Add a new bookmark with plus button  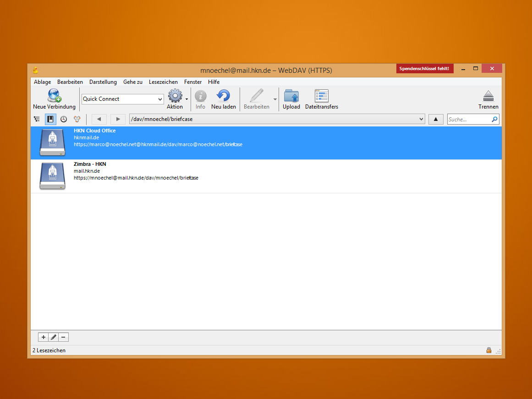[43, 337]
